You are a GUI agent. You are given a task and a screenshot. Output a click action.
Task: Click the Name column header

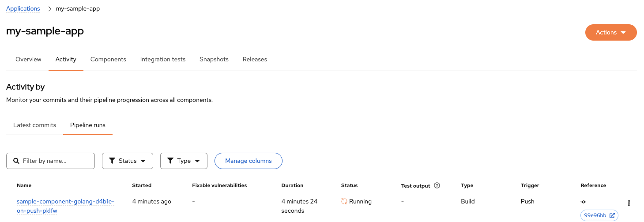[x=24, y=185]
